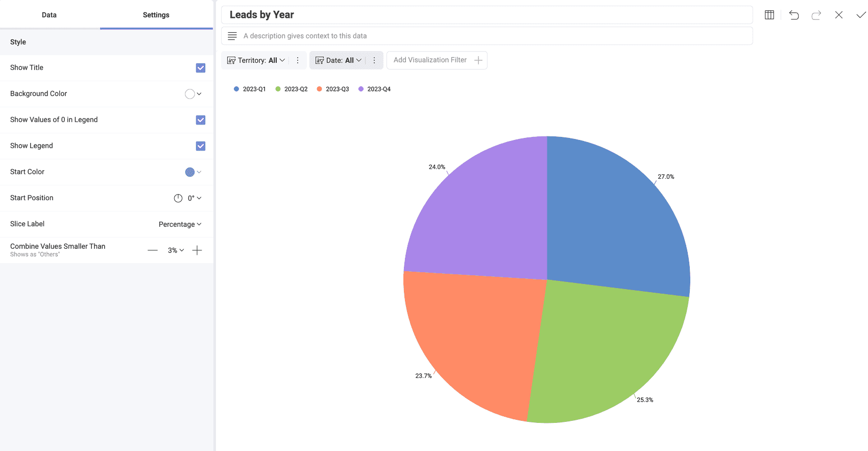Toggle 2023-Q3 legend marker
This screenshot has height=451, width=868.
(319, 89)
